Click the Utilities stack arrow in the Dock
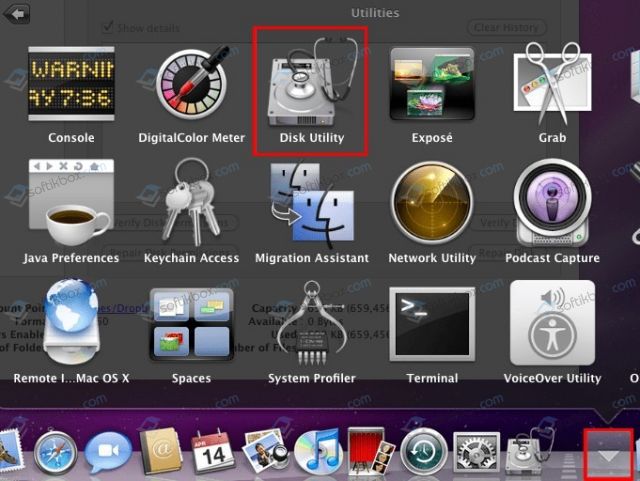 tap(609, 454)
